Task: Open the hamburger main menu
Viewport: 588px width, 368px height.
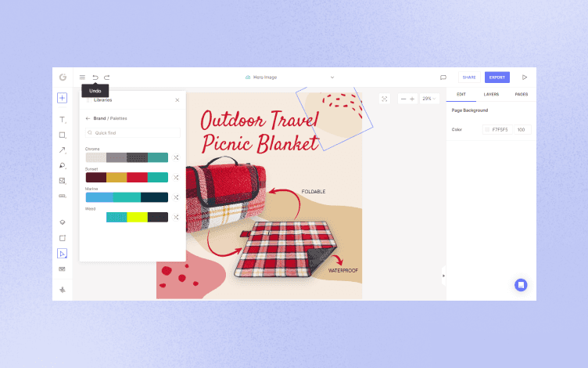Action: [x=82, y=78]
